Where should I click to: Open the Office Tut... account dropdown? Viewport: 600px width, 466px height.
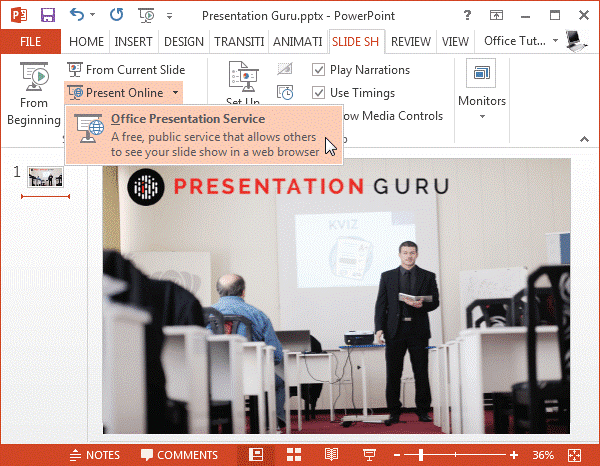pos(521,41)
